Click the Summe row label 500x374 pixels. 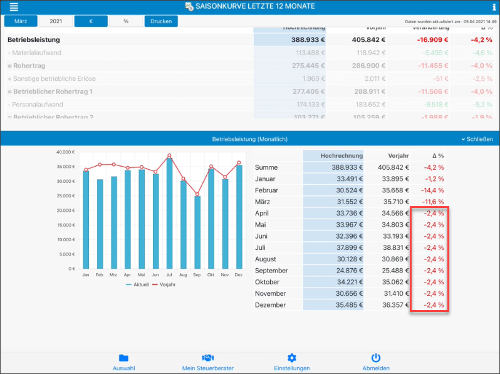click(x=266, y=167)
